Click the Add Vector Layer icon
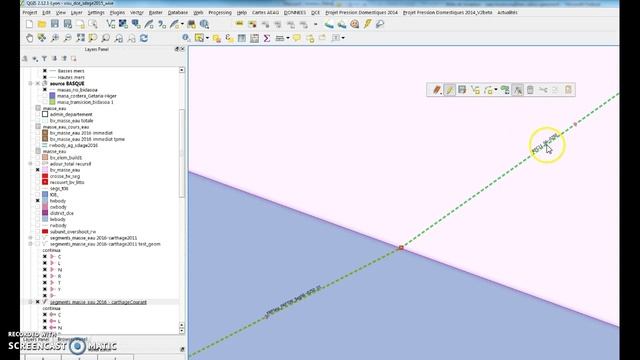Image resolution: width=640 pixels, height=360 pixels. [110, 24]
